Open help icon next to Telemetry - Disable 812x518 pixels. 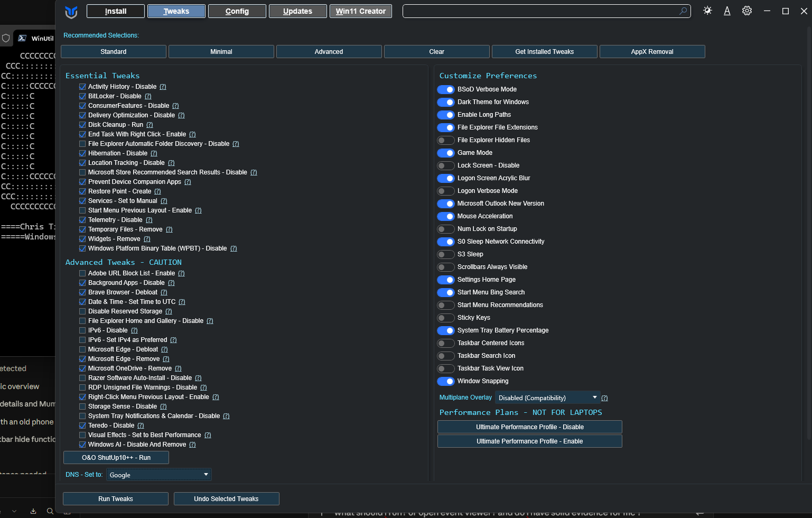(x=149, y=220)
